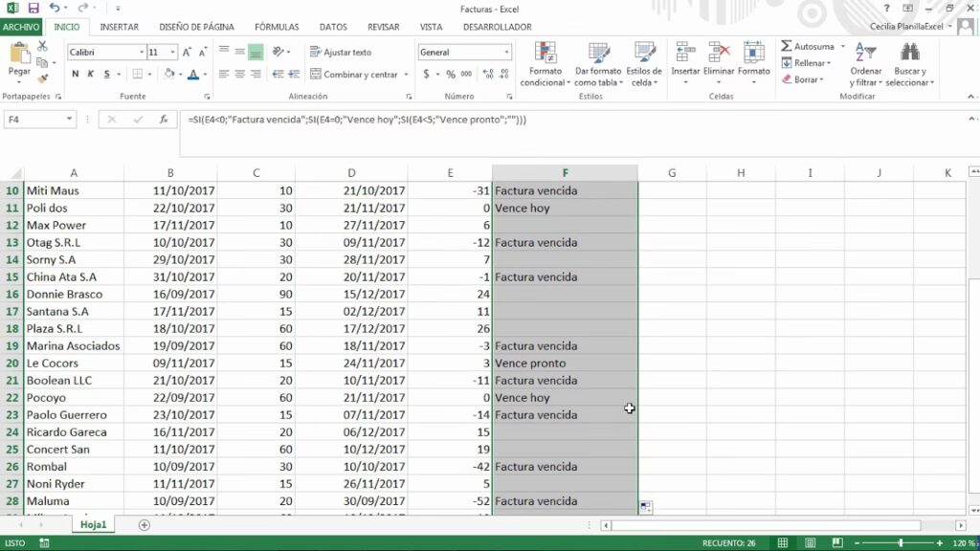Add a new sheet with plus button
980x551 pixels.
[x=145, y=525]
